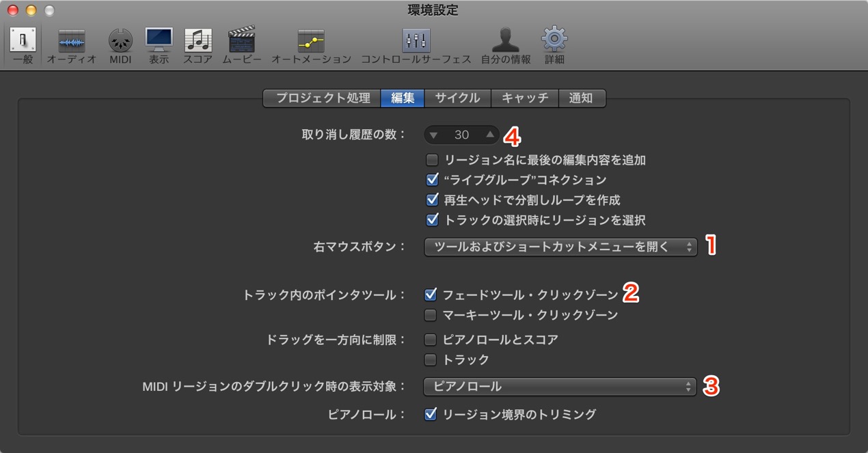Image resolution: width=868 pixels, height=453 pixels.
Task: Click the ピアノロール: label text
Action: tap(368, 414)
